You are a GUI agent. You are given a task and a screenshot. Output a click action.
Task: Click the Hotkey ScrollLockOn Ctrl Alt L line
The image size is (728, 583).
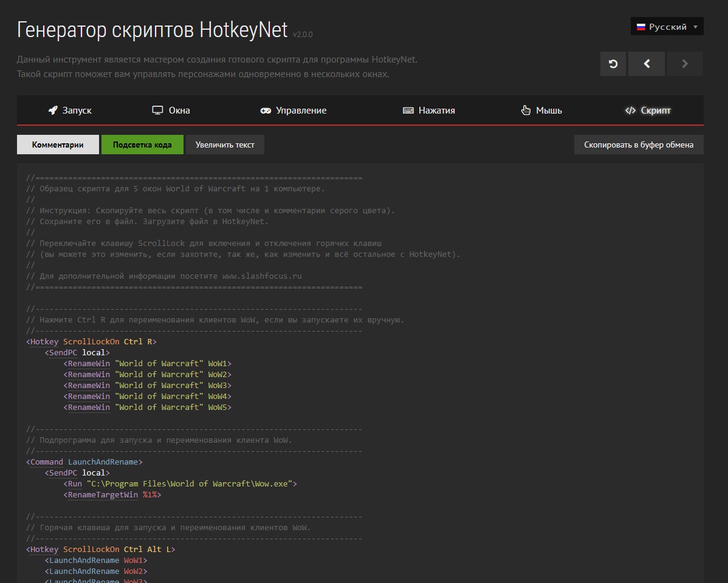tap(101, 550)
